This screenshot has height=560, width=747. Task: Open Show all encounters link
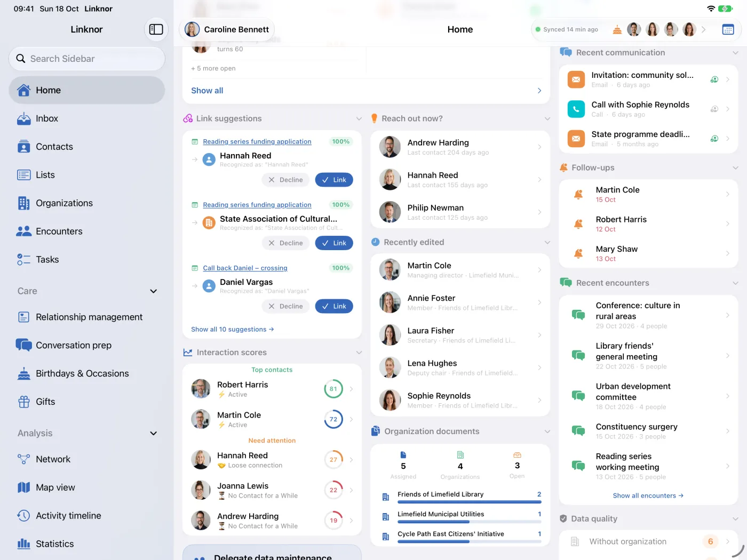[x=648, y=496]
